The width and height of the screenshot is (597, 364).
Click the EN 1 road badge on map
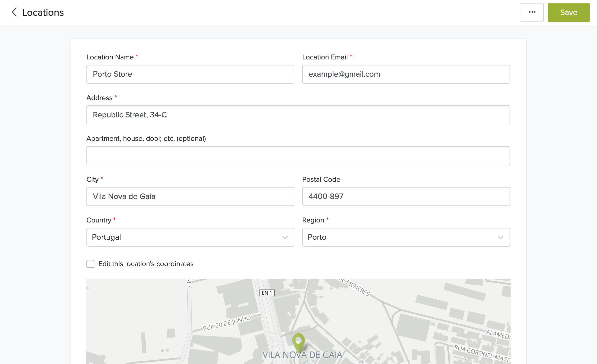tap(267, 293)
